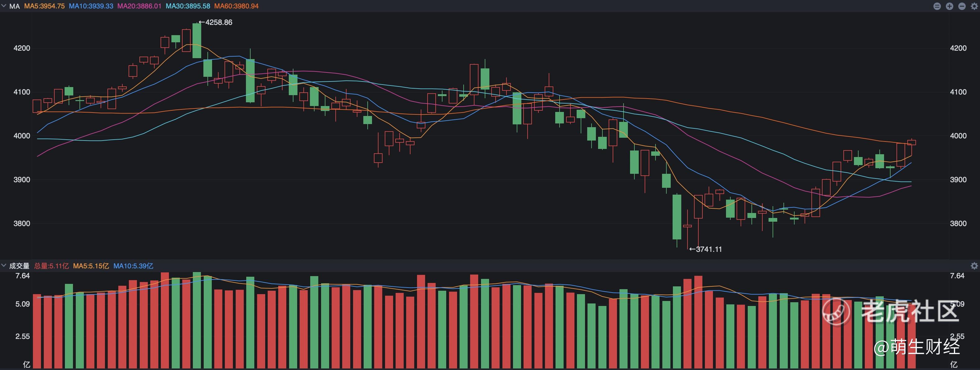Screen dimensions: 980x370
Task: Click the 4100 label on right price axis
Action: tap(958, 92)
